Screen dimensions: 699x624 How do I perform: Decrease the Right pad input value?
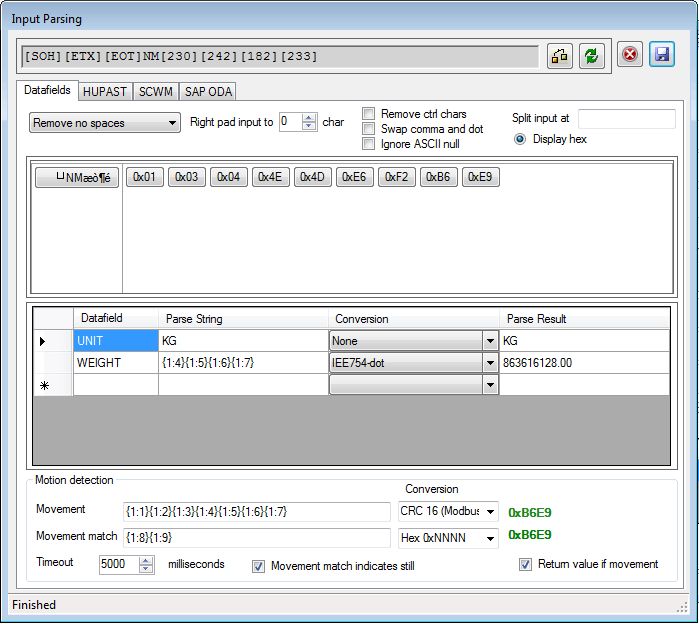pyautogui.click(x=309, y=126)
